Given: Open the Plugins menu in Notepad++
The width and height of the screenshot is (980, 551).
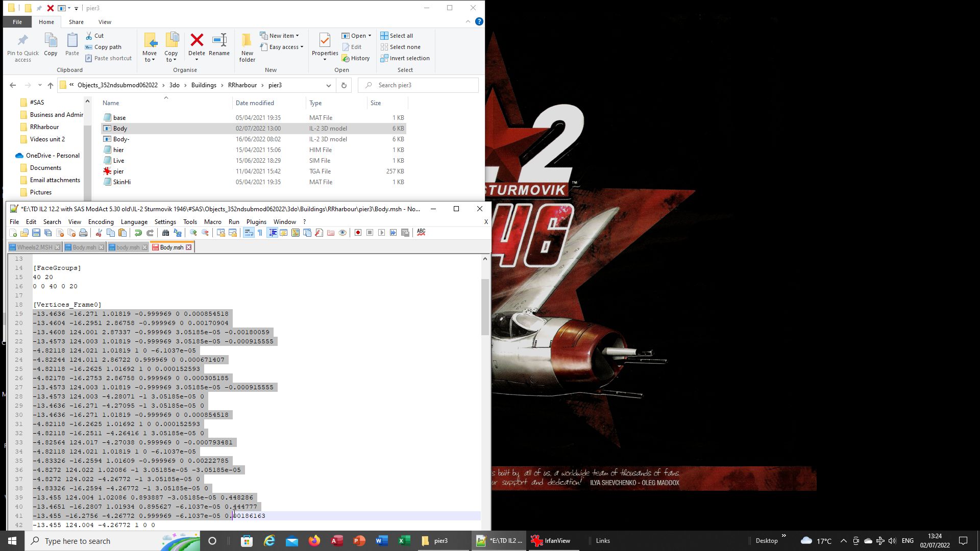Looking at the screenshot, I should pos(256,222).
